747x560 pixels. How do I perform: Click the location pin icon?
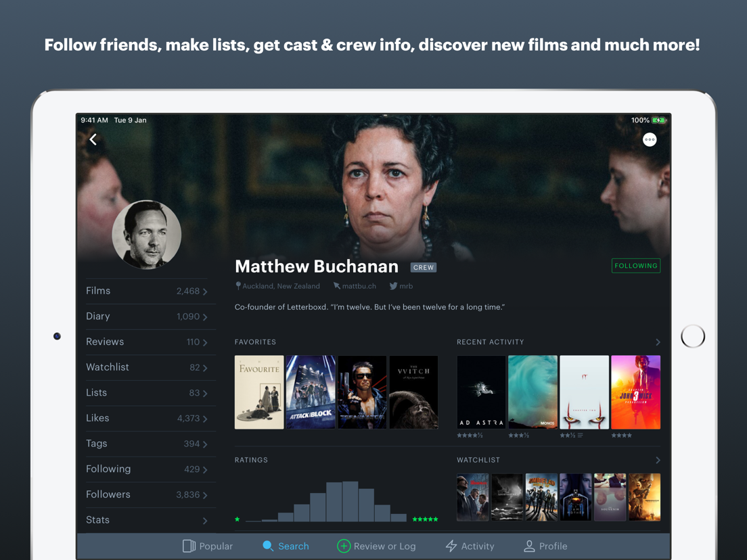237,285
